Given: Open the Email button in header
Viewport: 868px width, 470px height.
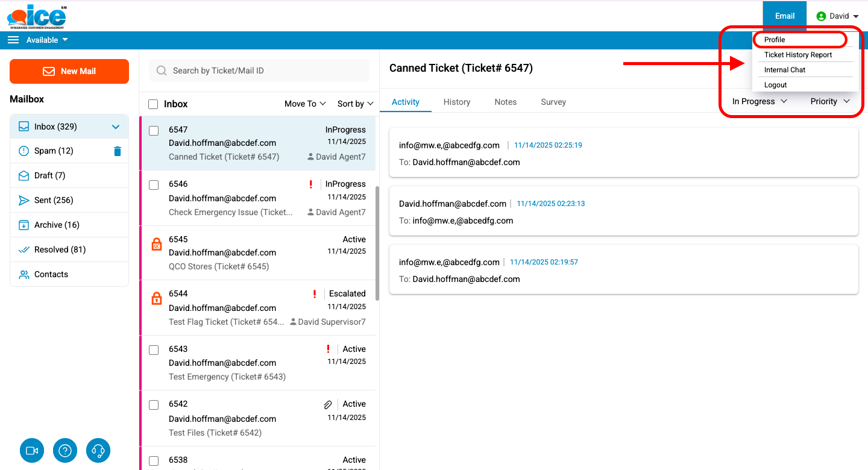Looking at the screenshot, I should click(784, 16).
